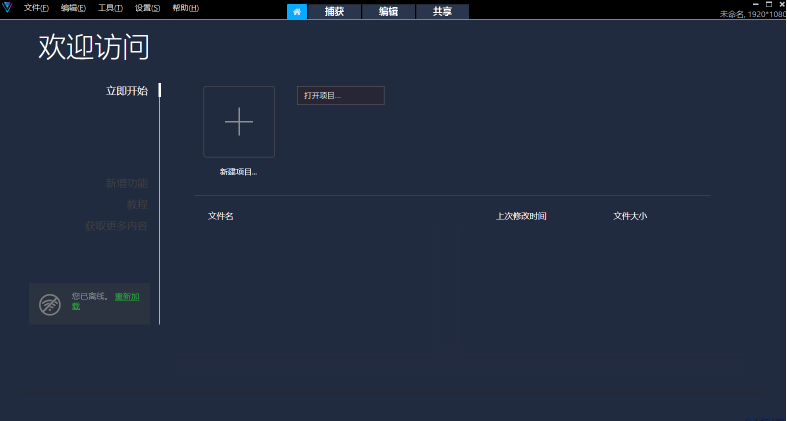
Task: Open the Home tab icon
Action: (x=297, y=12)
